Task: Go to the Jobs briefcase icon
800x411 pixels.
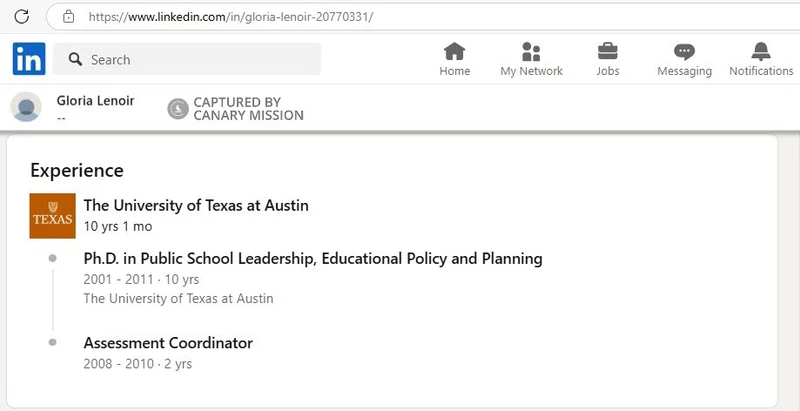Action: pyautogui.click(x=607, y=52)
